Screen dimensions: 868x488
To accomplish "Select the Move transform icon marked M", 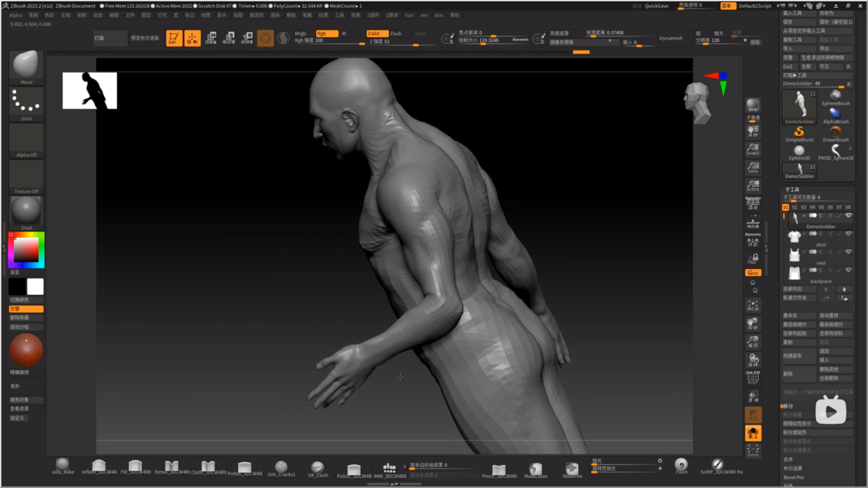I will click(211, 38).
